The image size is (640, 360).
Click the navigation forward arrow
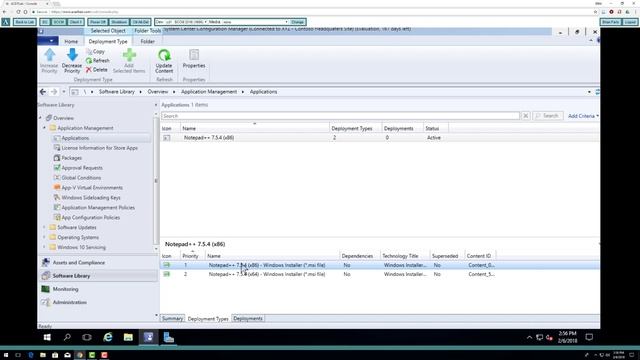(x=54, y=92)
